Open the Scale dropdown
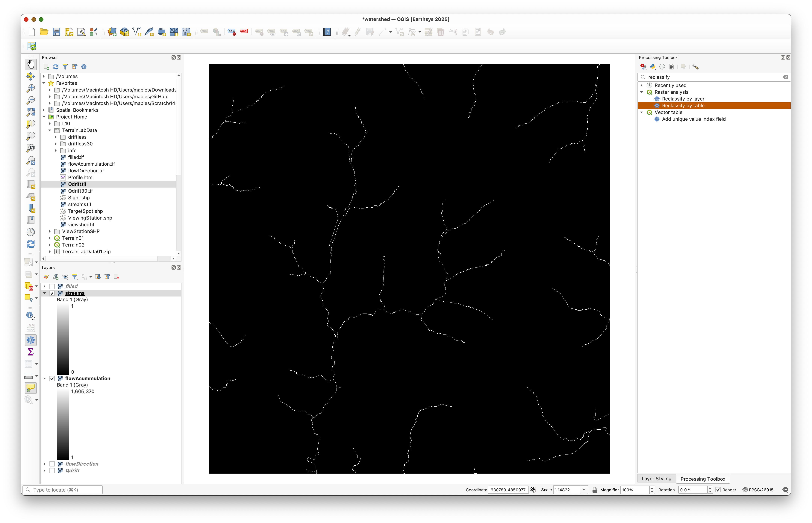 pyautogui.click(x=584, y=490)
